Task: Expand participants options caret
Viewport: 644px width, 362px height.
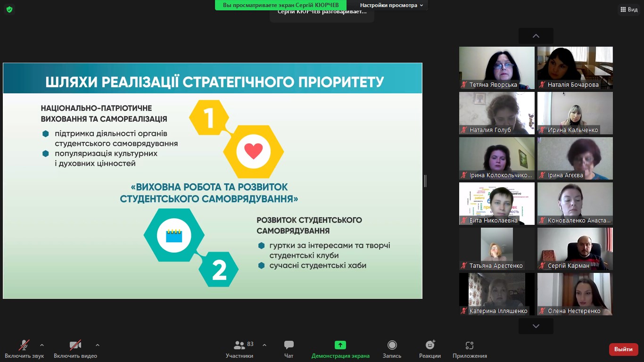Action: point(264,345)
